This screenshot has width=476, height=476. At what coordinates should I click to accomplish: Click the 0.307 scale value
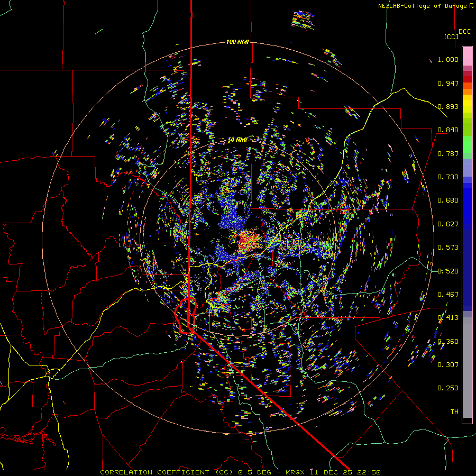pyautogui.click(x=448, y=365)
